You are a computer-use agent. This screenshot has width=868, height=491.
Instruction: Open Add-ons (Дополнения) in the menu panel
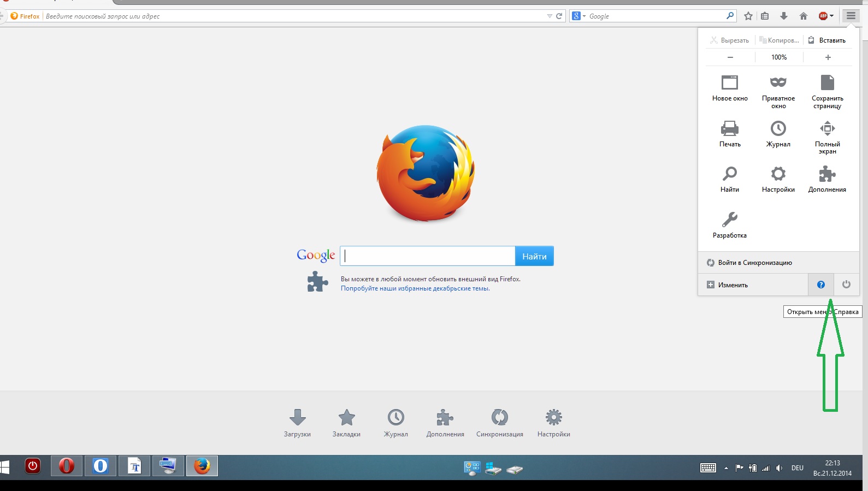827,179
